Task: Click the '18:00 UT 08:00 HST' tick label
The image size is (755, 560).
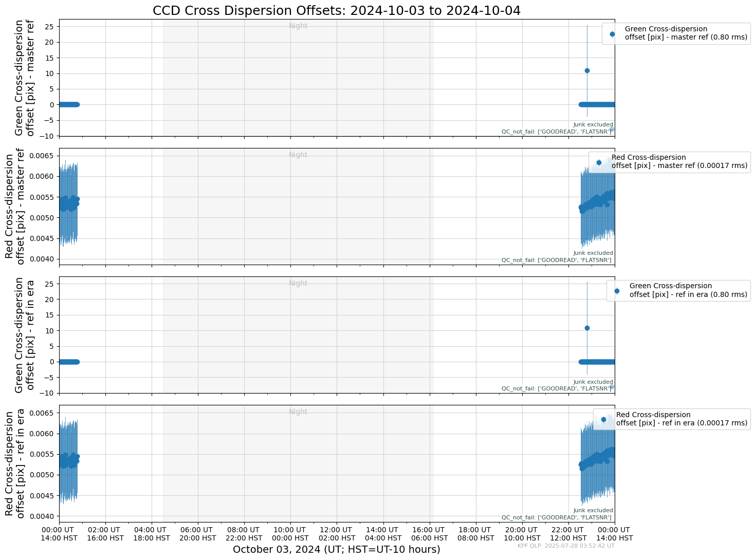Action: (x=475, y=534)
